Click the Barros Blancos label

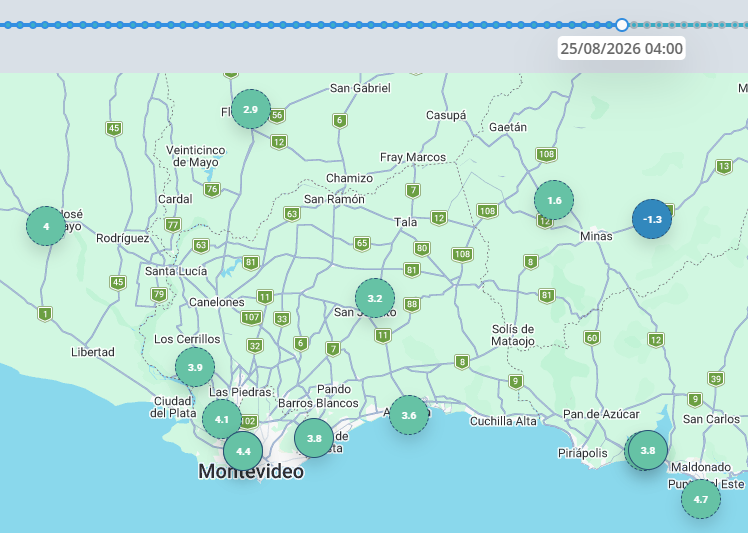tap(318, 403)
